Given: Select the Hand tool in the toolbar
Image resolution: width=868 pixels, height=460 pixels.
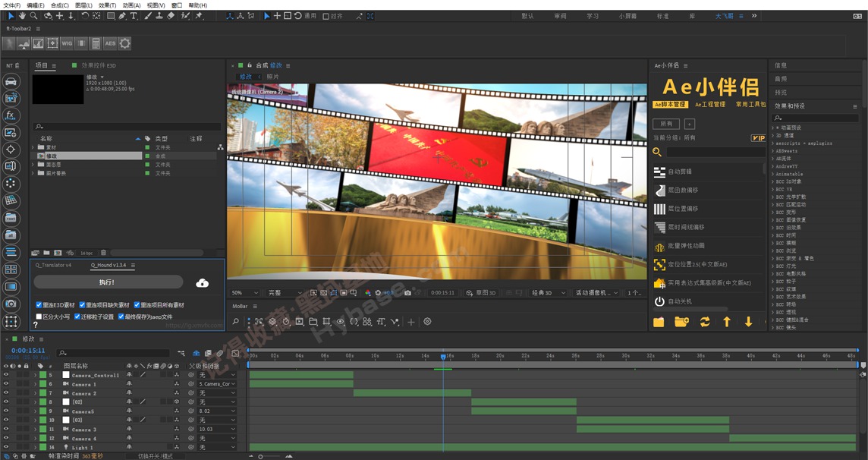Looking at the screenshot, I should 23,16.
